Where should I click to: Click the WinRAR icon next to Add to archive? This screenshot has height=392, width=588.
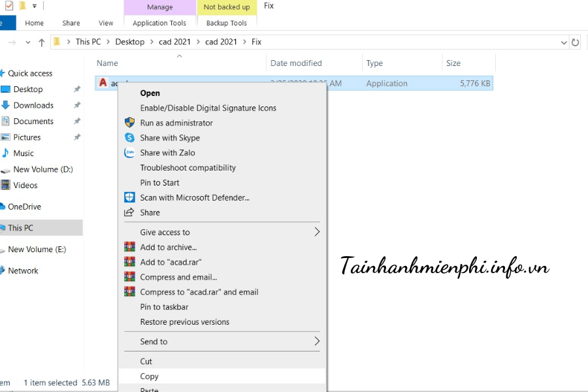(x=129, y=247)
